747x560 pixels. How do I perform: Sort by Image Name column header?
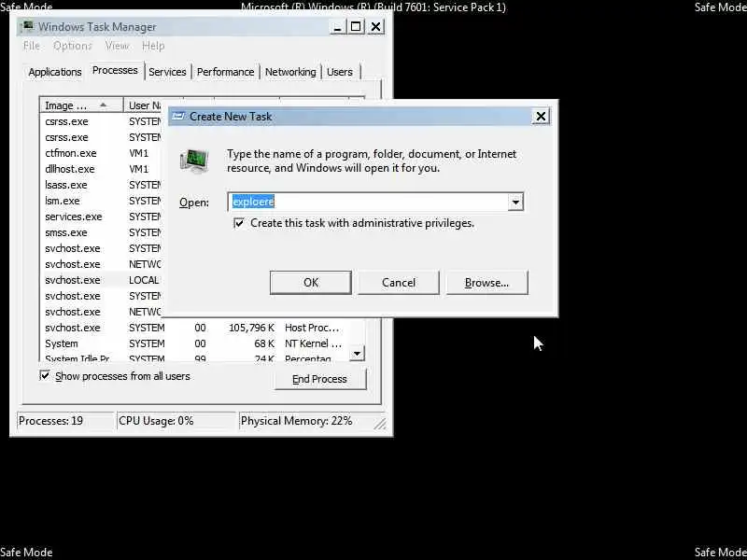tap(81, 105)
